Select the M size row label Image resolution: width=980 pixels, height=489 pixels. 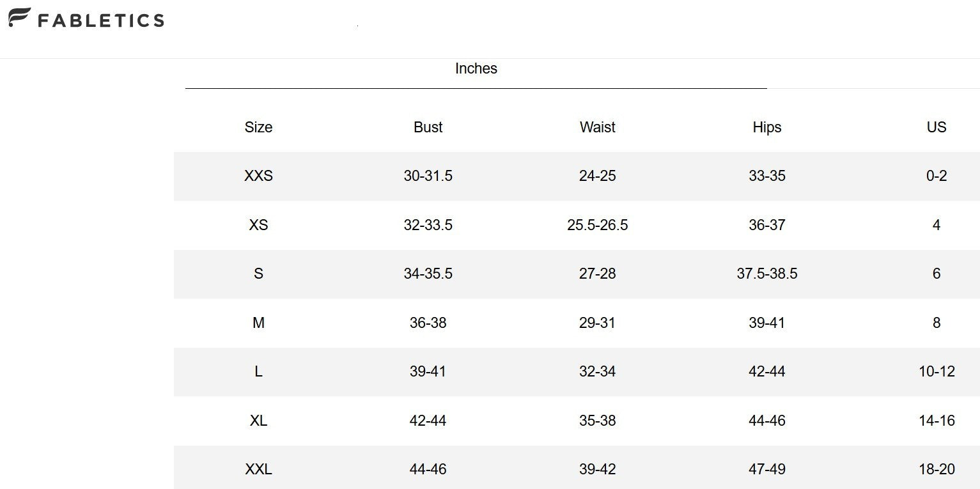(258, 323)
